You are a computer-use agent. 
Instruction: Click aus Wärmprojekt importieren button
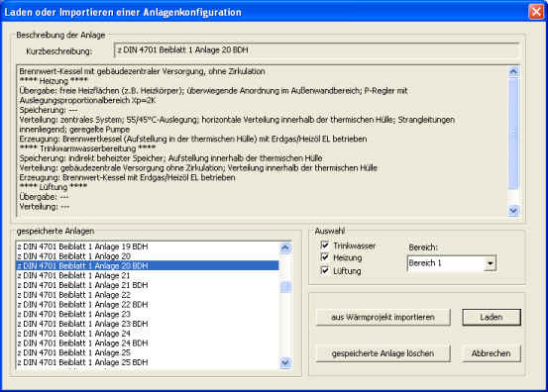click(384, 318)
